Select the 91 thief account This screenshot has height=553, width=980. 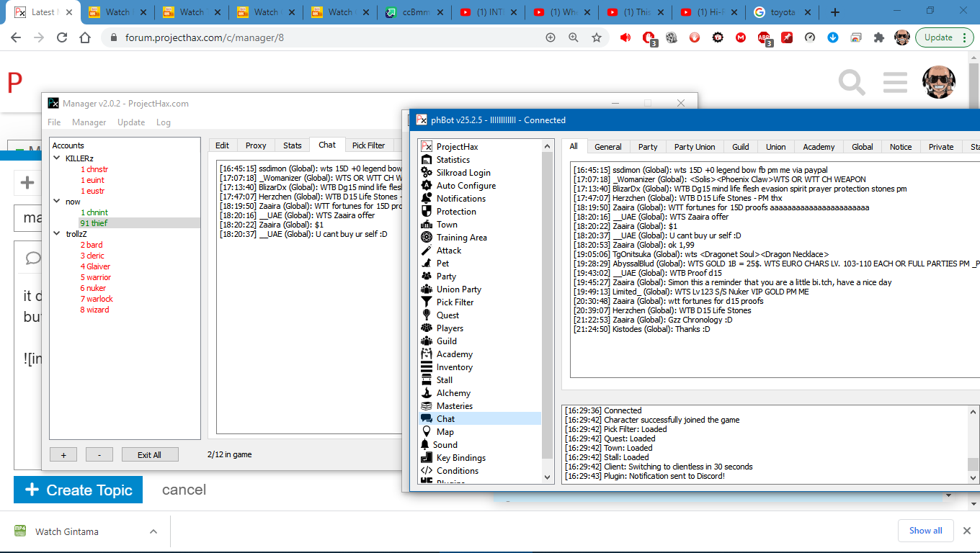point(94,223)
